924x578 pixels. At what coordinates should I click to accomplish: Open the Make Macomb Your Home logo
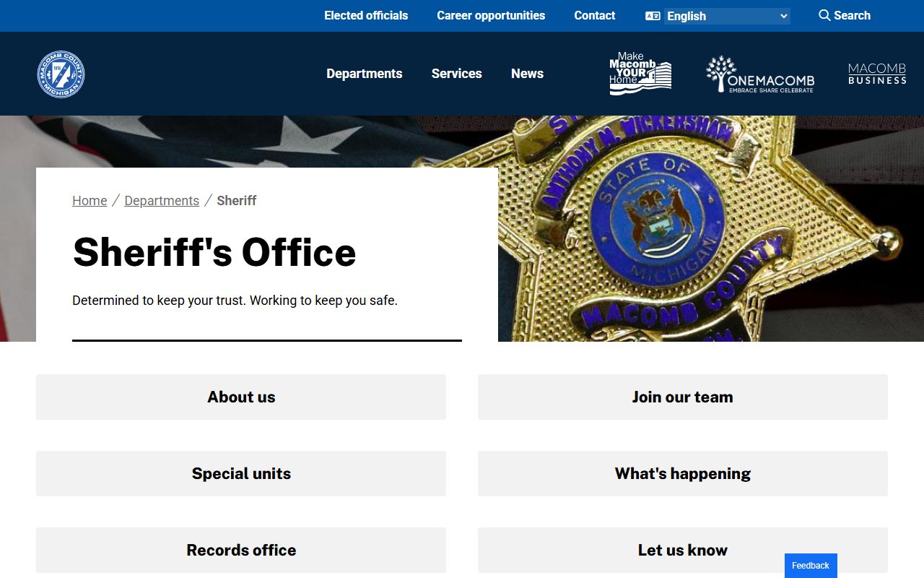point(640,74)
